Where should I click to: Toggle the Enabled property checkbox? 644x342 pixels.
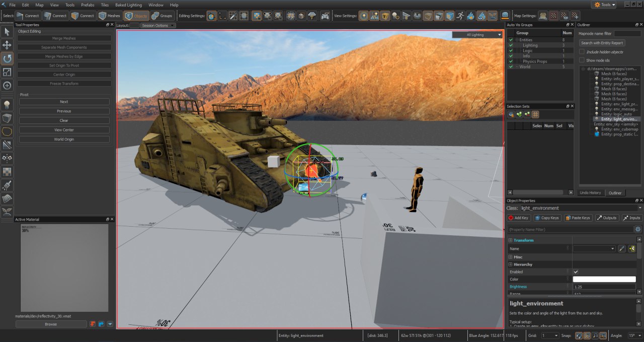[x=576, y=272]
